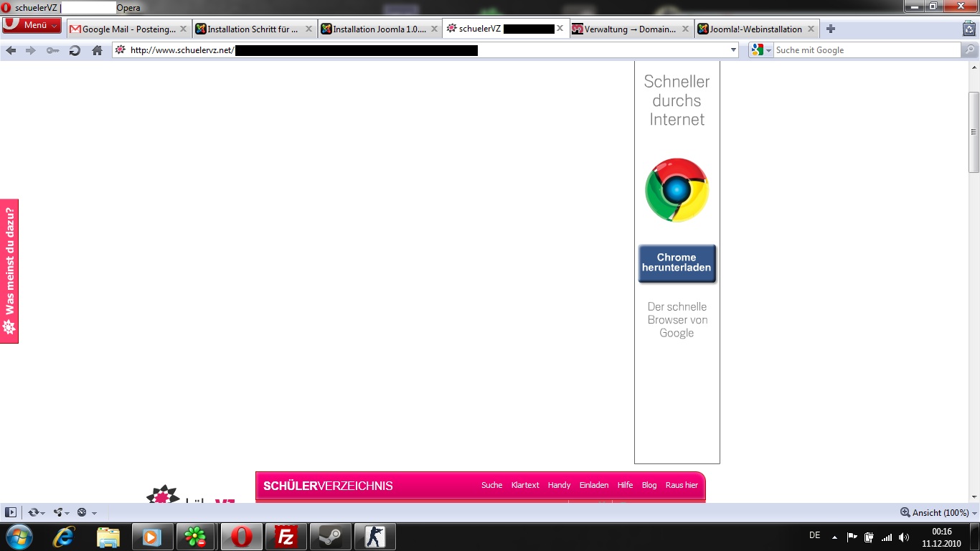The image size is (980, 551).
Task: Switch to Joomla!-Webinstallation tab
Action: [756, 29]
